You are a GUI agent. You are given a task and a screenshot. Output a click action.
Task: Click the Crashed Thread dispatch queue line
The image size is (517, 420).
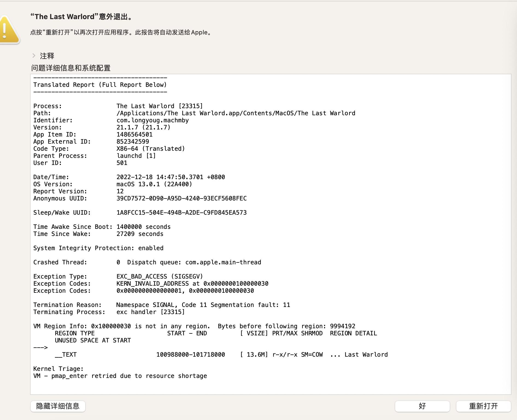pos(147,262)
